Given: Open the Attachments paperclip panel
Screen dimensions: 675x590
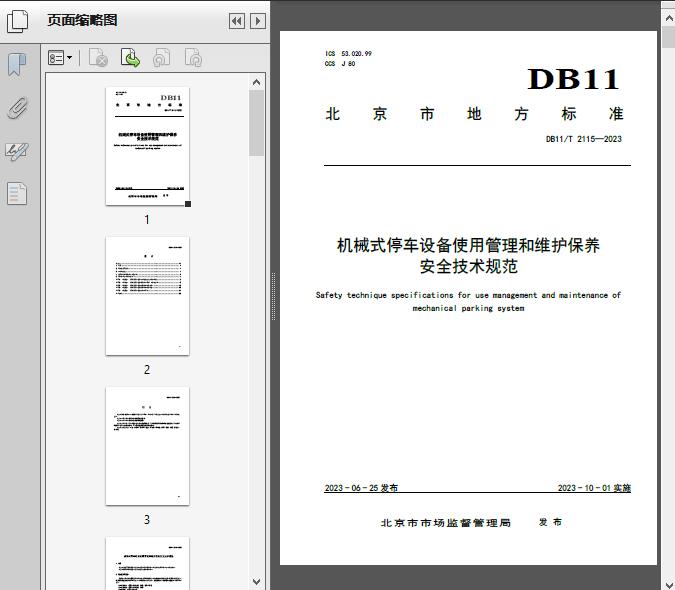Looking at the screenshot, I should tap(17, 108).
